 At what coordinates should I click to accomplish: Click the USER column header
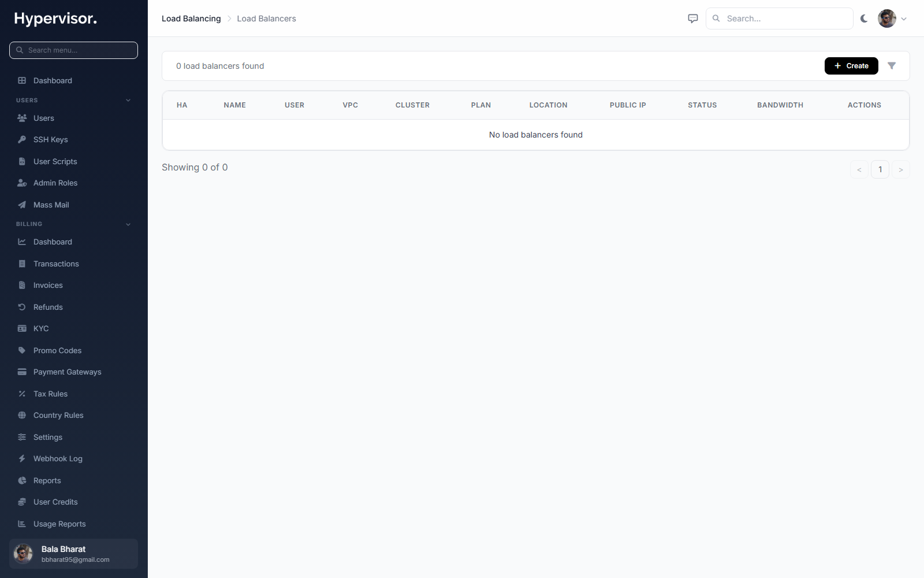click(295, 105)
